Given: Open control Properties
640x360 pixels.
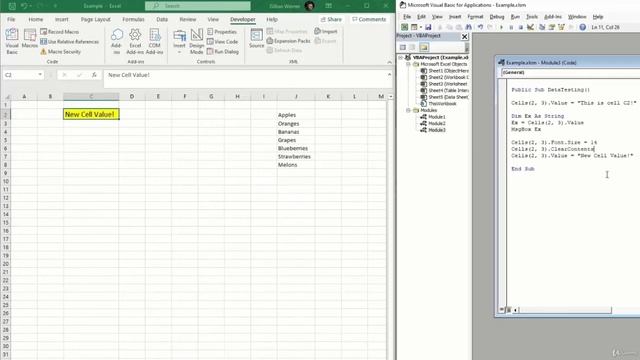Looking at the screenshot, I should tap(222, 31).
